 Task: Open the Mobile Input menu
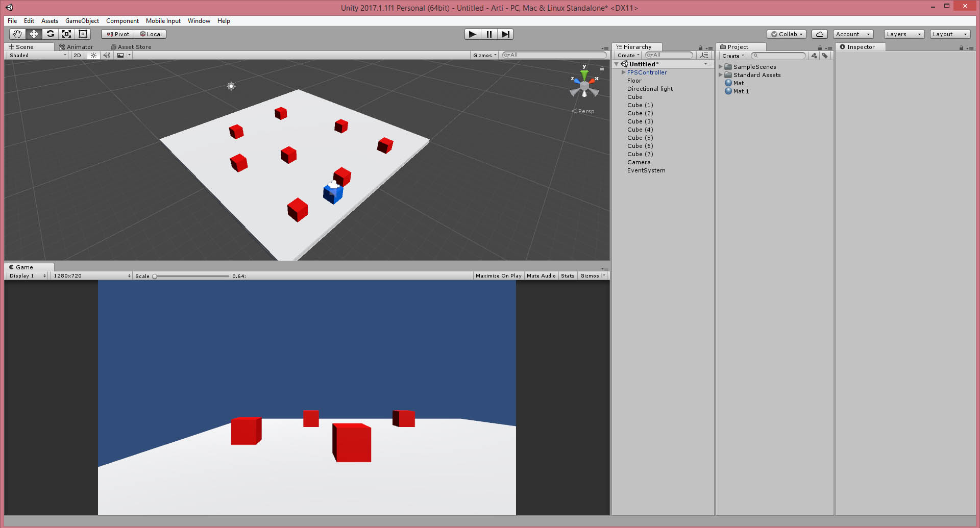coord(163,21)
